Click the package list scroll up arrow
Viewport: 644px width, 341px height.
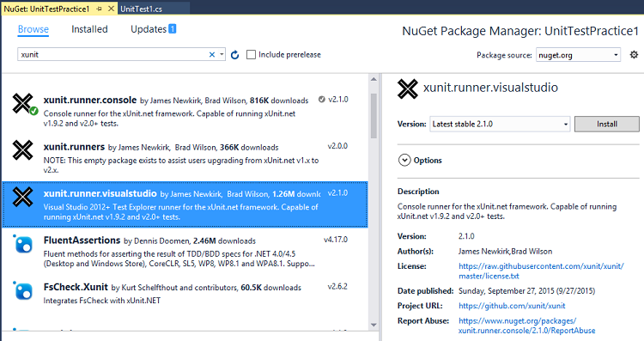[374, 79]
